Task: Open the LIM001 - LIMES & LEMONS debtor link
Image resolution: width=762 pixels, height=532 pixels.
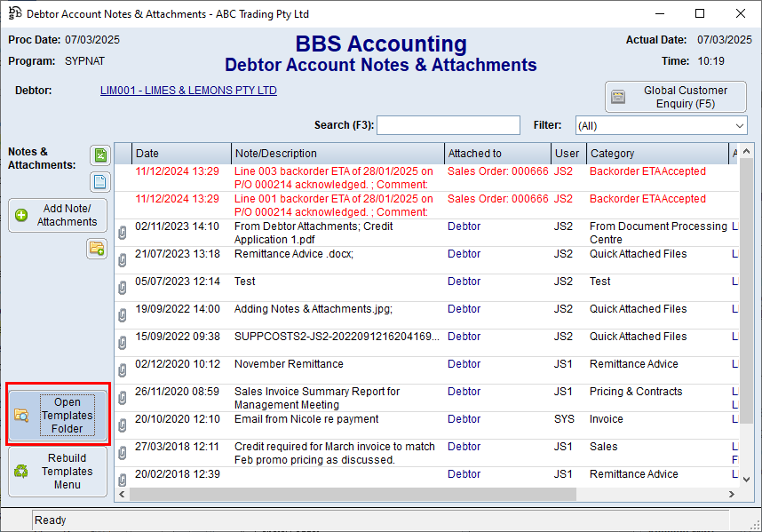Action: [x=188, y=91]
